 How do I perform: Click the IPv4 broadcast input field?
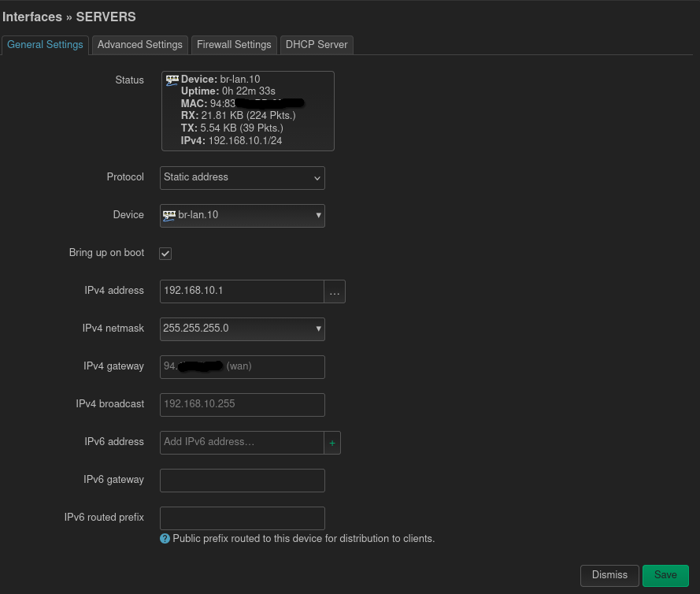point(243,405)
